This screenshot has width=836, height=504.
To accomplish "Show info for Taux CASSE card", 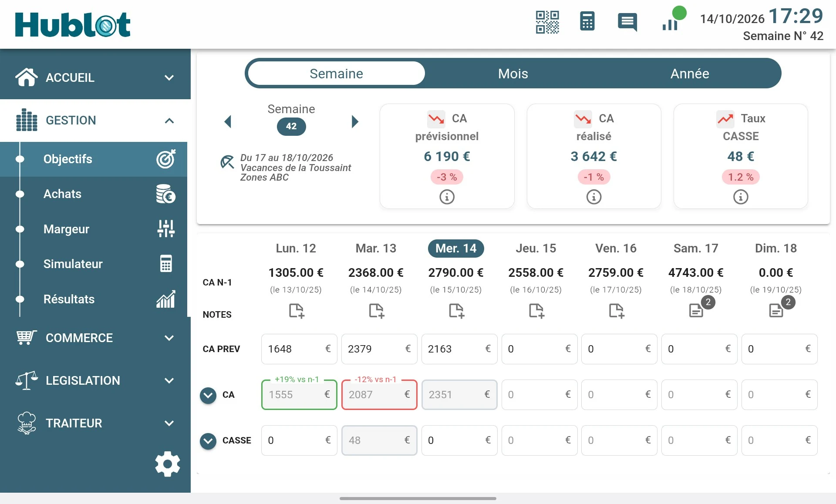I will coord(741,197).
